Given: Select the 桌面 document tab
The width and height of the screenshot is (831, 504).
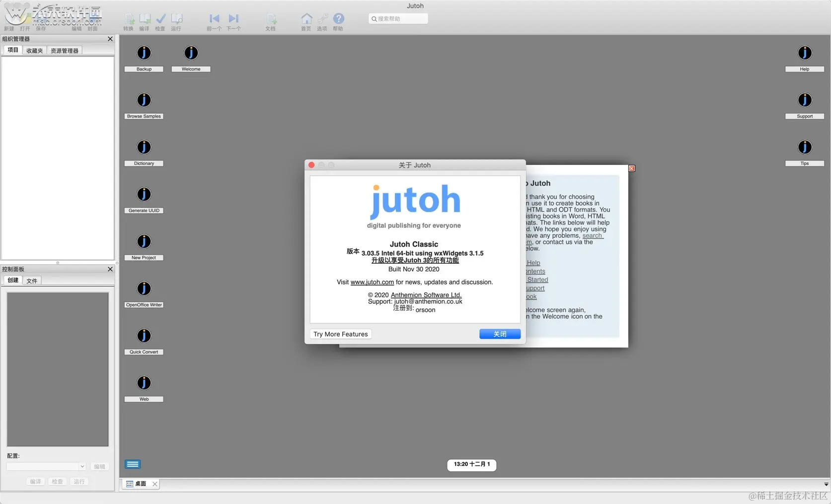Looking at the screenshot, I should 141,484.
